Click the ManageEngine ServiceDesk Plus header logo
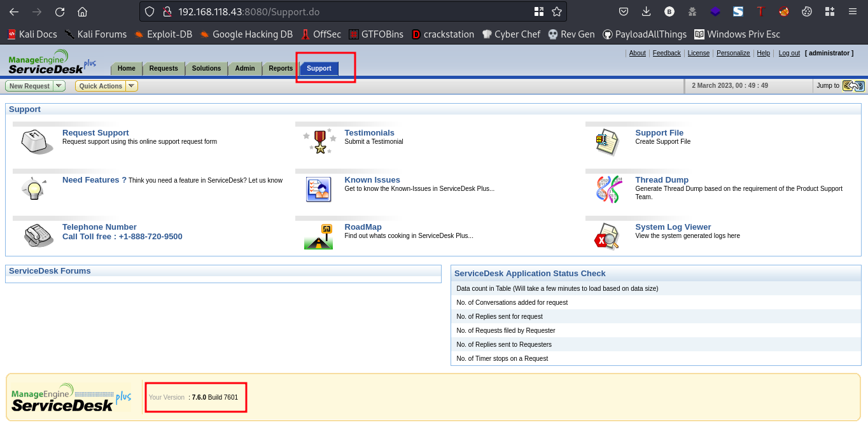The width and height of the screenshot is (868, 441). pos(52,62)
